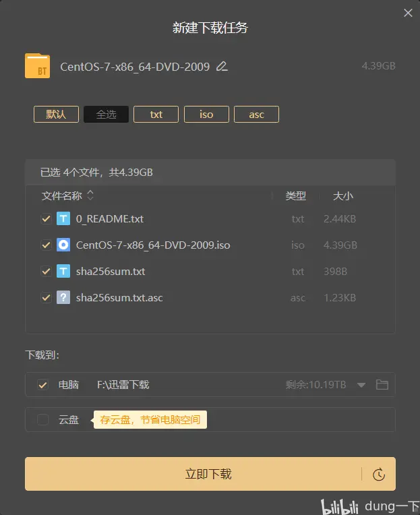420x515 pixels.
Task: Open scheduled download clock icon
Action: 379,475
